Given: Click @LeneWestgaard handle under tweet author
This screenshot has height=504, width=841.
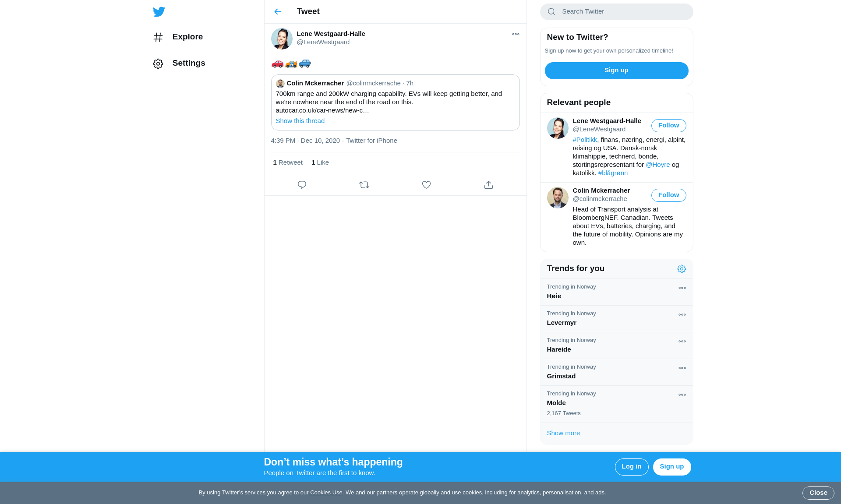Looking at the screenshot, I should [x=323, y=42].
